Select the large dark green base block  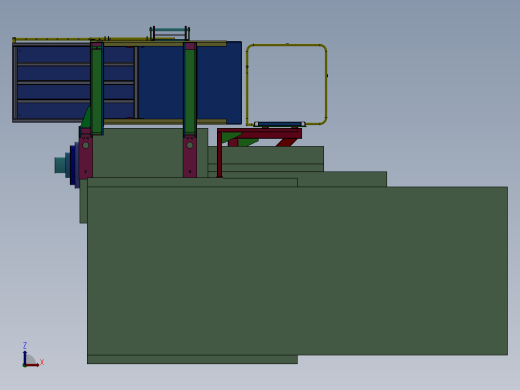click(297, 271)
